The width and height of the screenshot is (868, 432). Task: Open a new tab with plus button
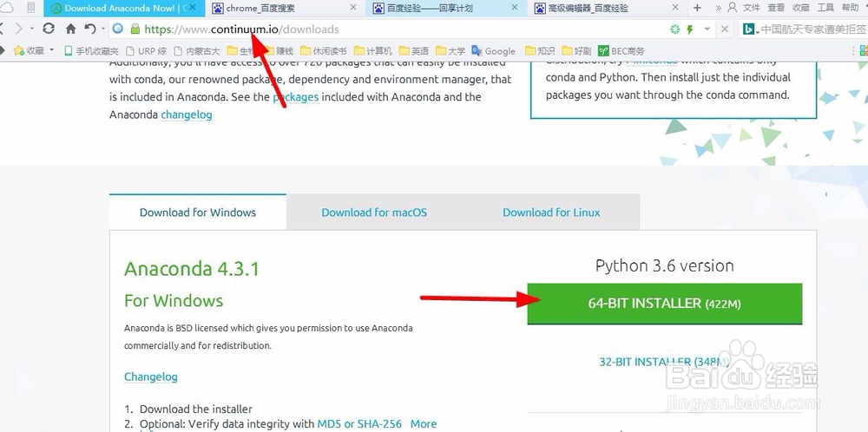point(697,8)
